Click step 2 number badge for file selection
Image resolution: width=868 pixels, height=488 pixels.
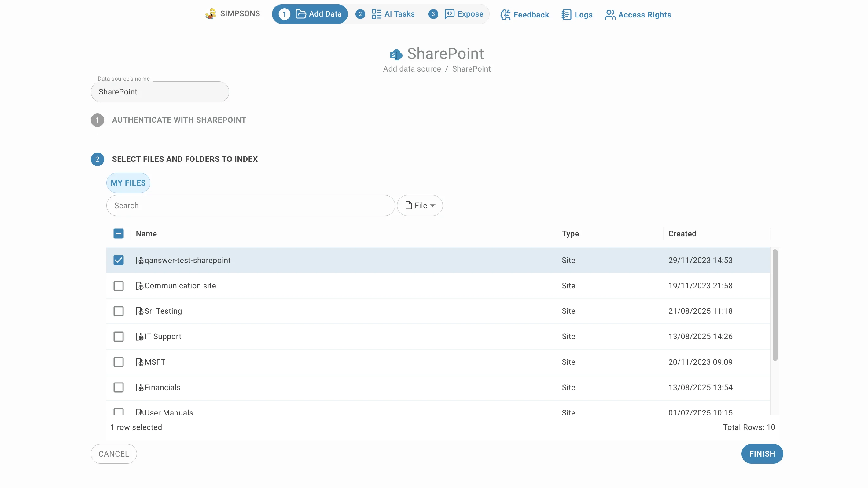(x=97, y=159)
